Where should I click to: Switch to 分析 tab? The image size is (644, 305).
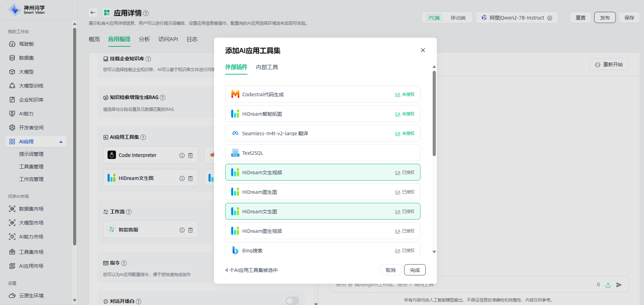pyautogui.click(x=144, y=39)
